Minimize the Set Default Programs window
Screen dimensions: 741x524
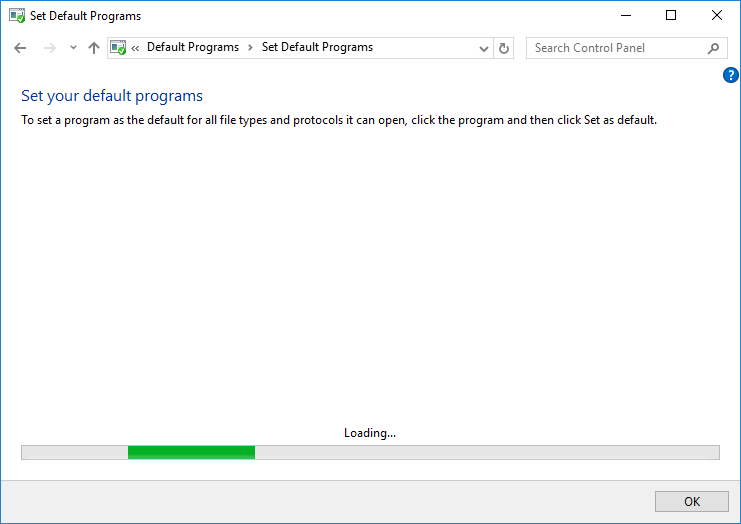(625, 15)
